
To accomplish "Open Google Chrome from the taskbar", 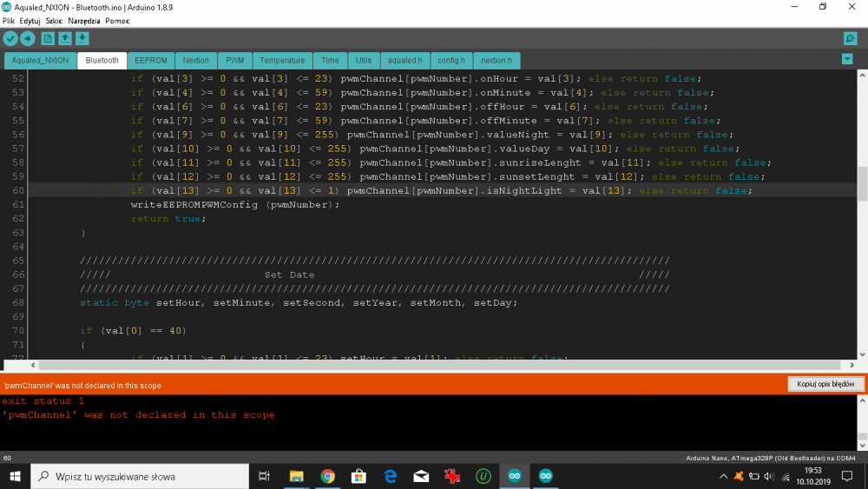I will point(327,476).
